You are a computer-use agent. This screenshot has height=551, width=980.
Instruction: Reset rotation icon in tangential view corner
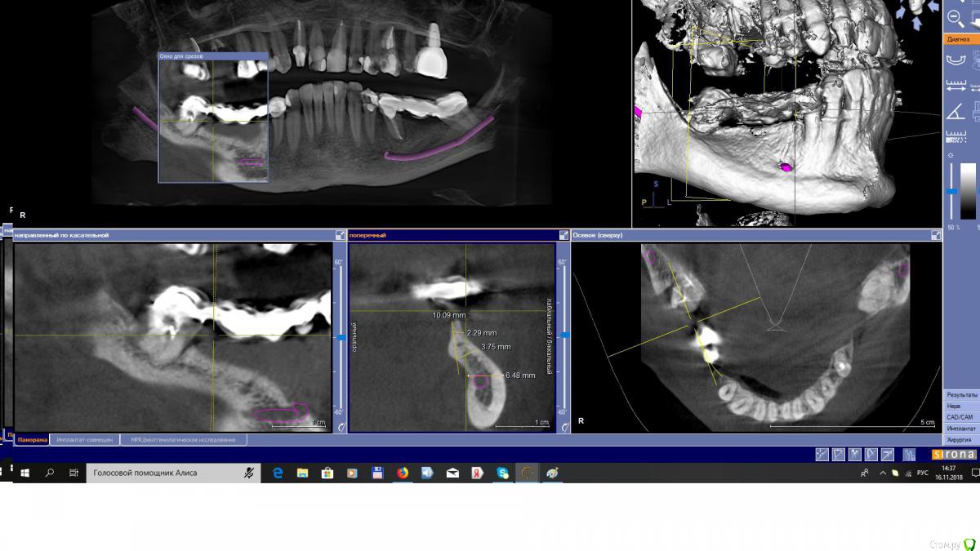pyautogui.click(x=339, y=426)
